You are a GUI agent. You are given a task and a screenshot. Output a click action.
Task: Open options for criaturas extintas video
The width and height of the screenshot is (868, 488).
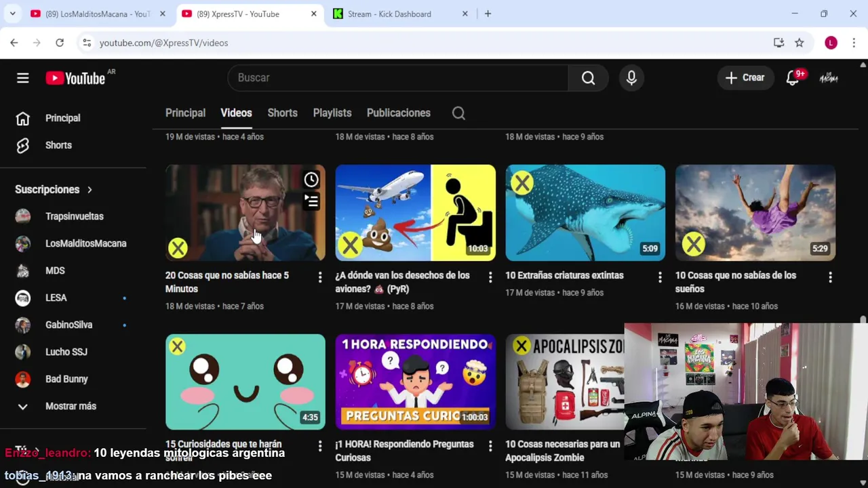tap(660, 277)
